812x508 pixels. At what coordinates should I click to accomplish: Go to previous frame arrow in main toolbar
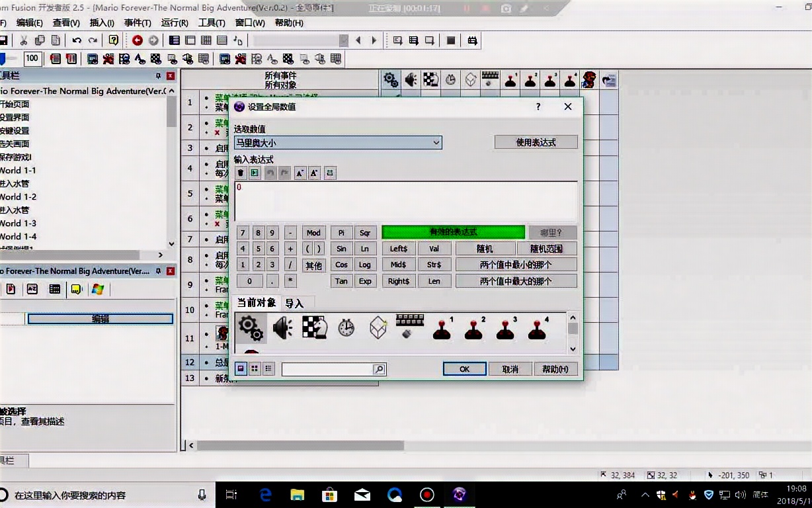(x=358, y=40)
